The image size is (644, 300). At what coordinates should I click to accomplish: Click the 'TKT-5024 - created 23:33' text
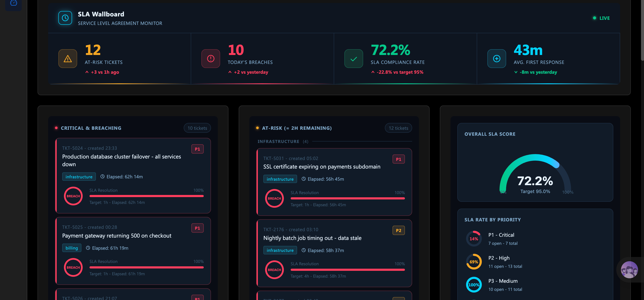(90, 148)
